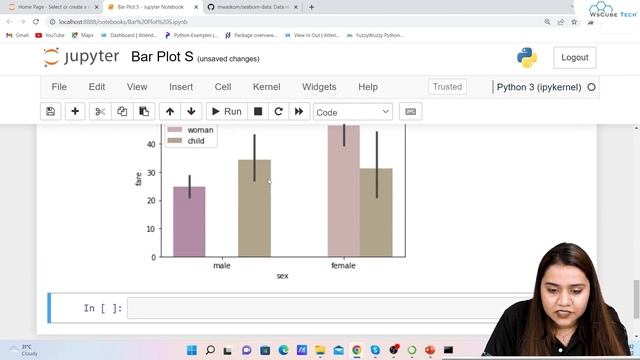
Task: Open Google Chrome from taskbar
Action: [x=357, y=350]
